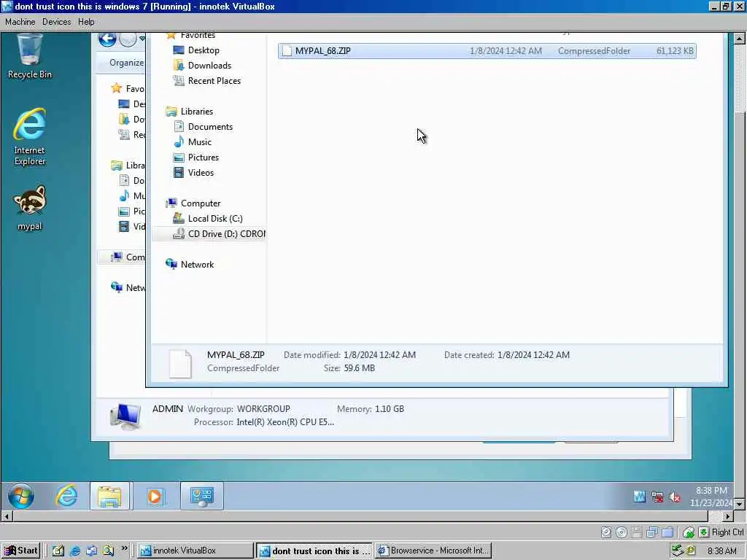This screenshot has height=560, width=747.
Task: Click the Windows Explorer guest taskbar button
Action: tap(109, 496)
